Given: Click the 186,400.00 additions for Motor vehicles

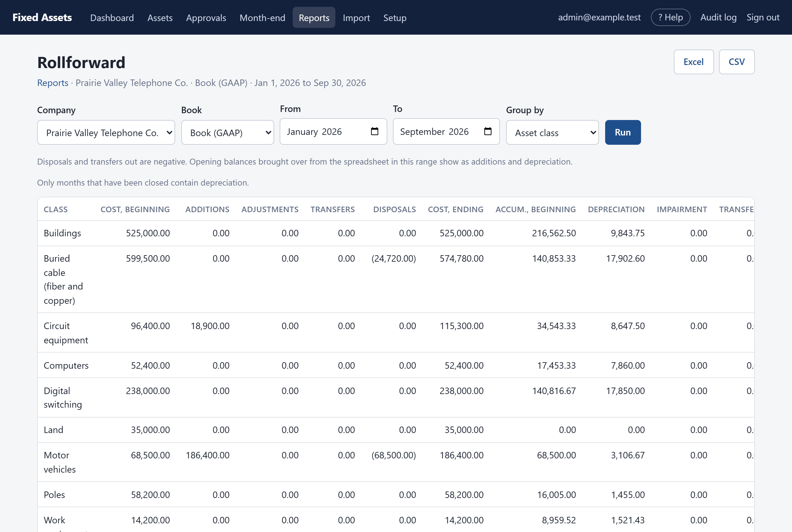Looking at the screenshot, I should [x=208, y=455].
